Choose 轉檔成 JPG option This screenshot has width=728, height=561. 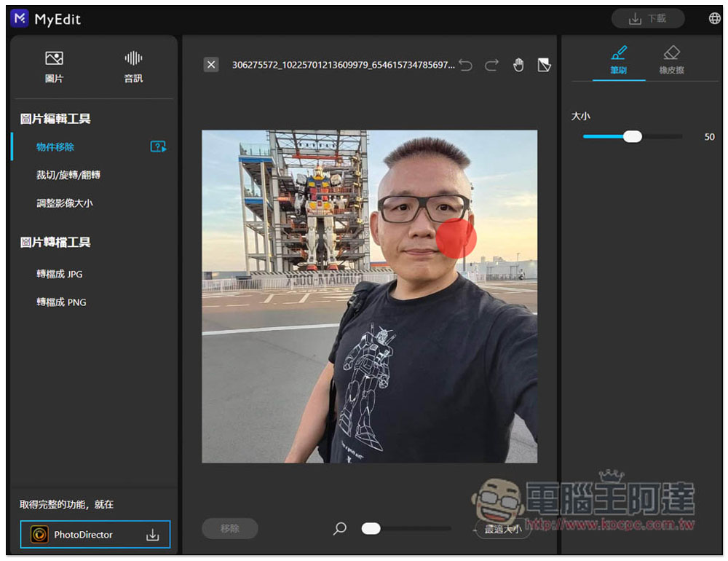click(x=60, y=274)
